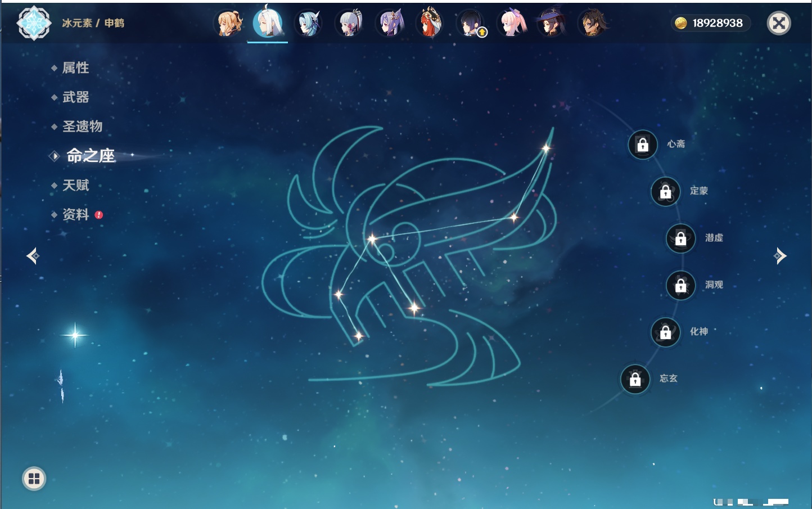The height and width of the screenshot is (509, 812).
Task: Switch to the red-haired horned headdress avatar
Action: coord(430,23)
